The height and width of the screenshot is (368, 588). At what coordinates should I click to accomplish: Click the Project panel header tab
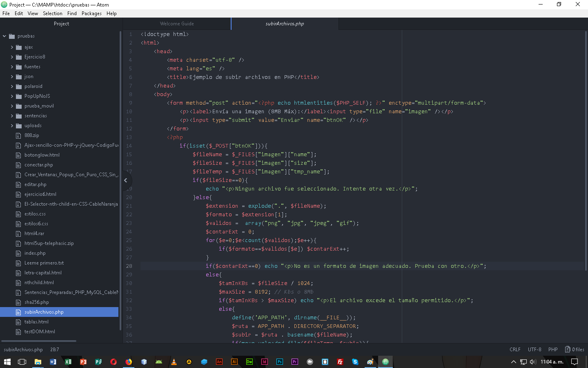pos(61,24)
